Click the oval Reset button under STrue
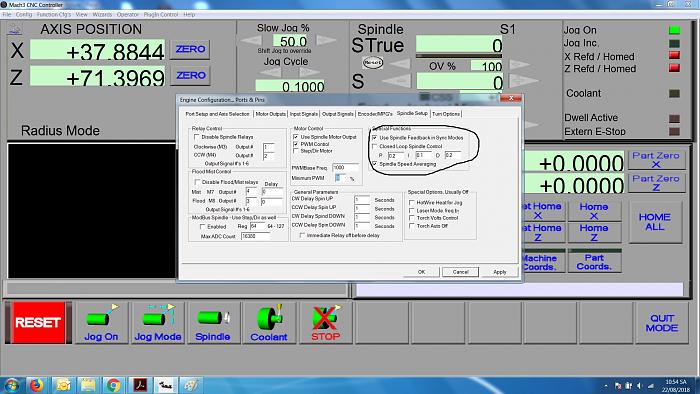 pyautogui.click(x=373, y=62)
